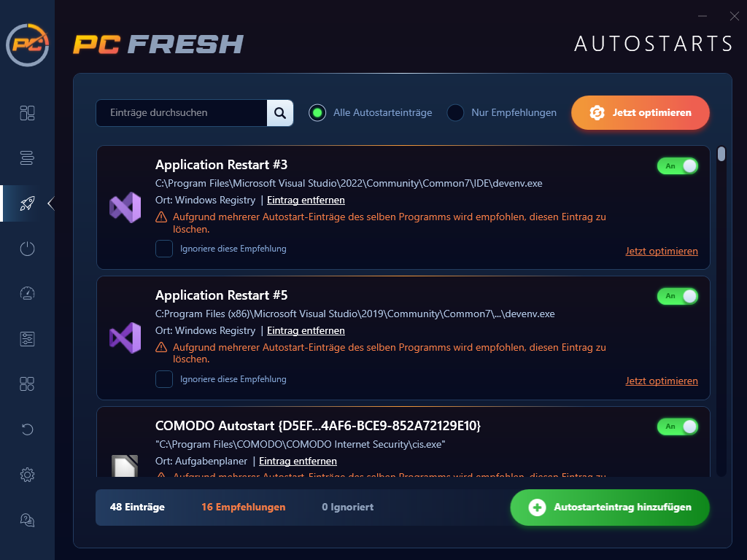Click the PC Fresh logo icon
This screenshot has width=747, height=560.
coord(28,45)
